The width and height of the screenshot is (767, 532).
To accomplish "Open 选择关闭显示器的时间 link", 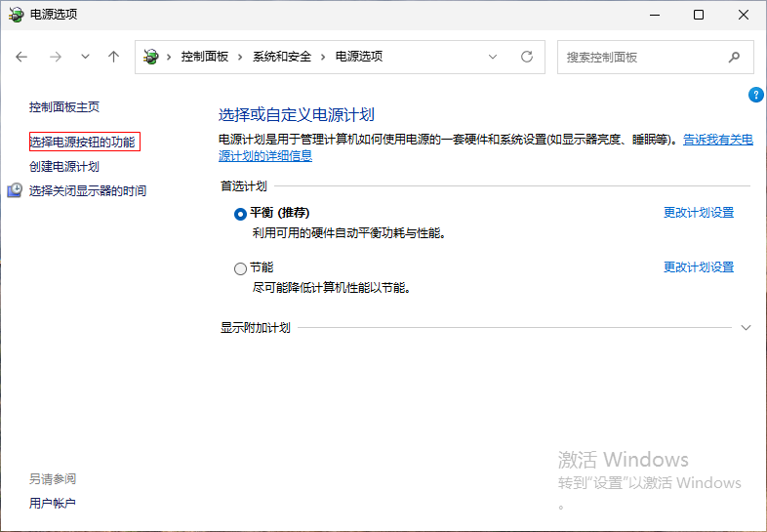I will [x=88, y=191].
